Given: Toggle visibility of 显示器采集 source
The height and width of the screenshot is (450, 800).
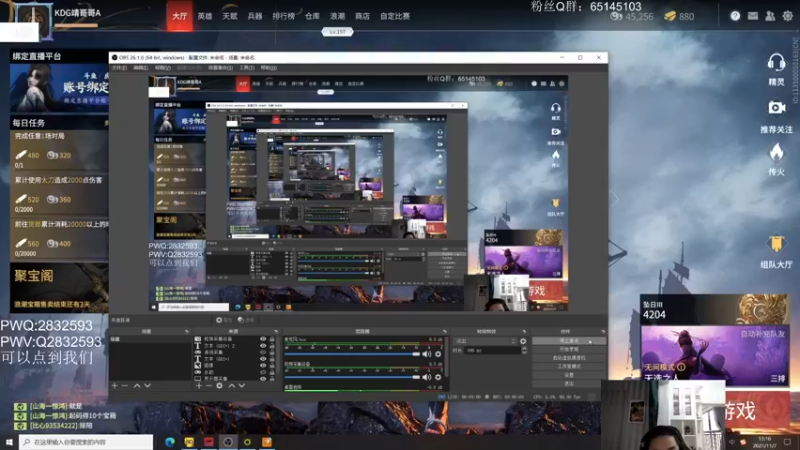Looking at the screenshot, I should point(263,379).
